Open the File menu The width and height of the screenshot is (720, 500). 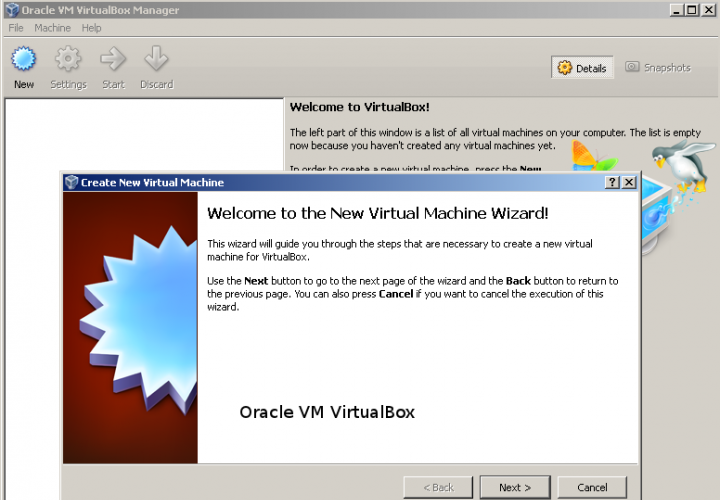(x=16, y=28)
